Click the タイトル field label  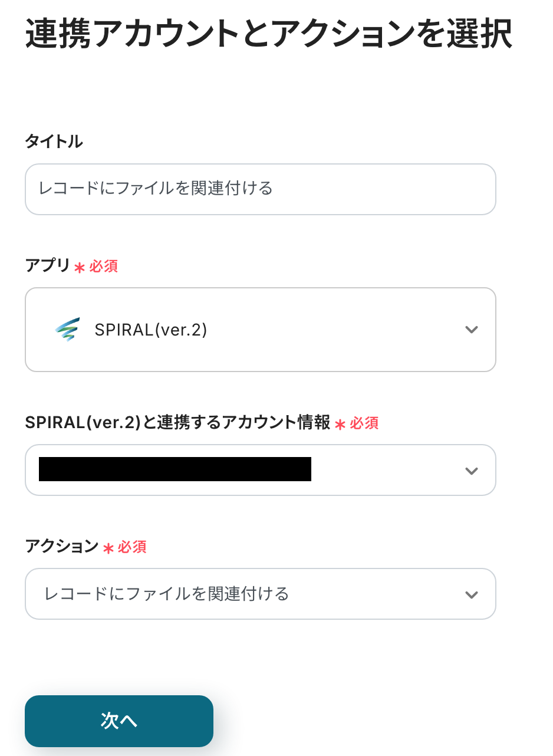(54, 142)
